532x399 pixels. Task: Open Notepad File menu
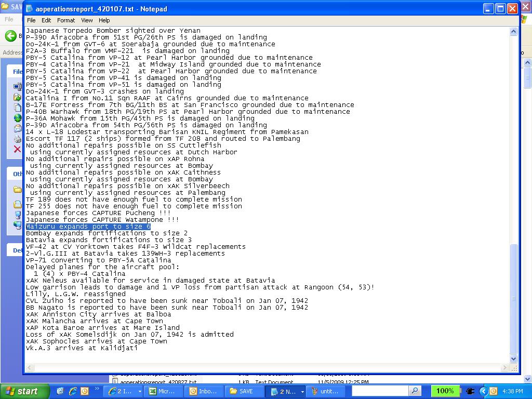click(x=31, y=20)
